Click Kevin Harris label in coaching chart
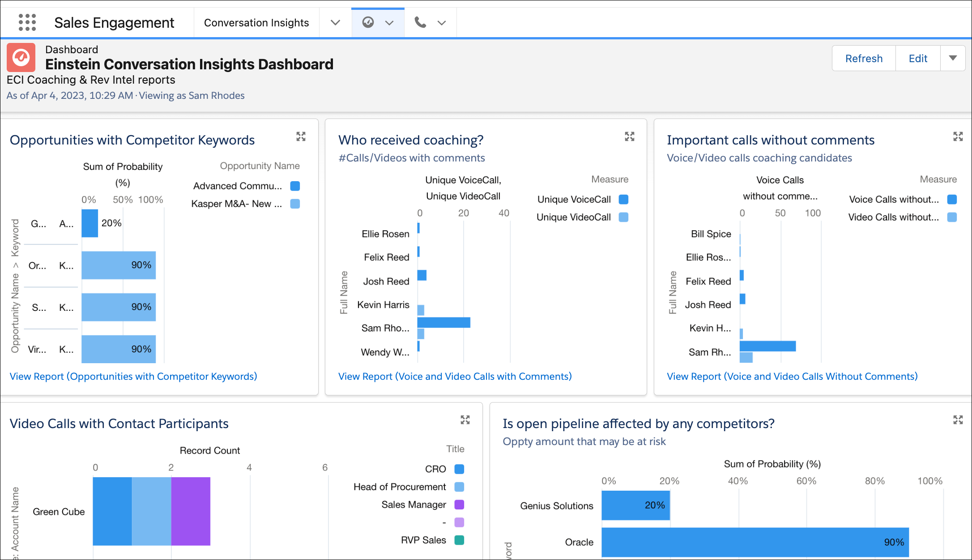This screenshot has width=972, height=560. click(383, 305)
